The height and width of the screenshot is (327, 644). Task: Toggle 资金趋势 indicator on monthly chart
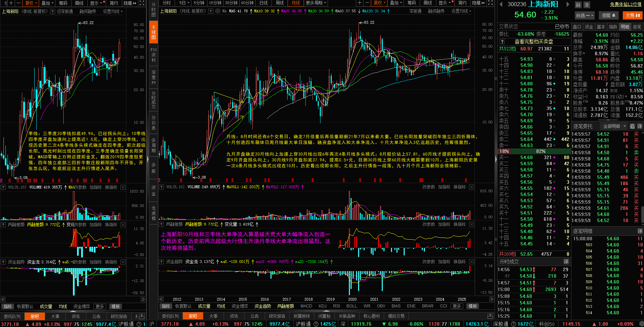263,306
